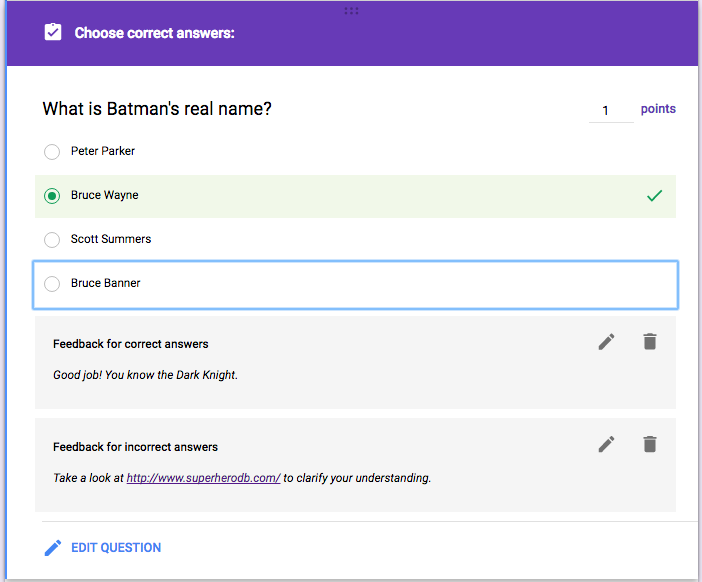The width and height of the screenshot is (702, 582).
Task: Click the 'Feedback for incorrect answers' heading
Action: tap(135, 447)
